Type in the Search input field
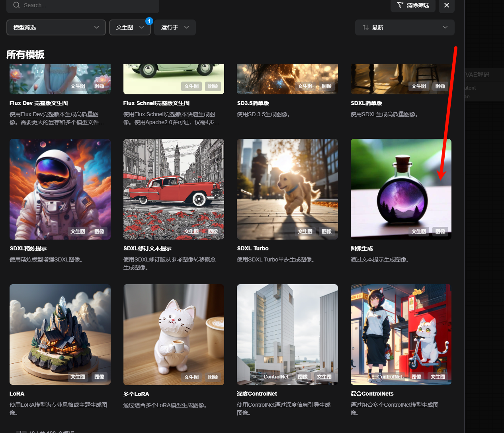504x433 pixels. pos(88,5)
